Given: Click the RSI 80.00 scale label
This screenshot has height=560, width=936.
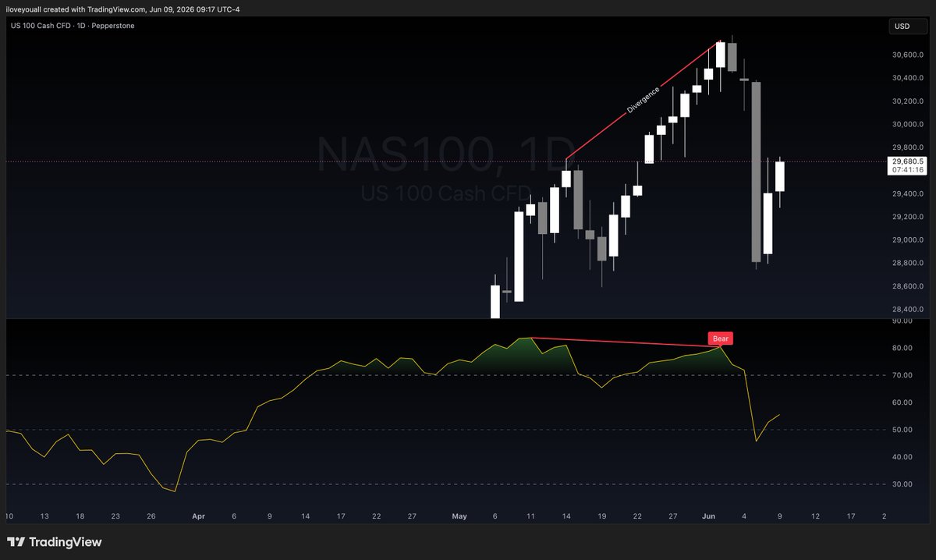Looking at the screenshot, I should (902, 348).
